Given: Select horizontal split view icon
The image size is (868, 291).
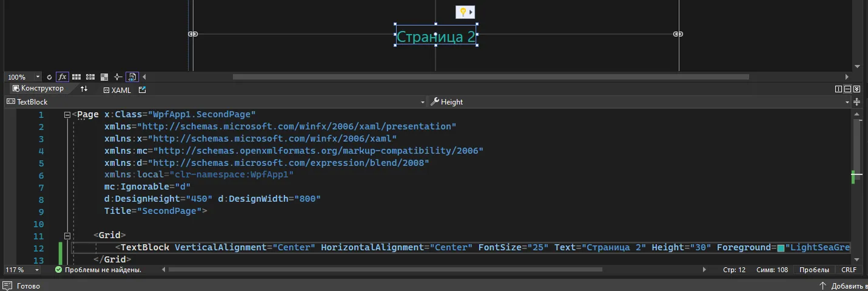Looking at the screenshot, I should pos(847,89).
